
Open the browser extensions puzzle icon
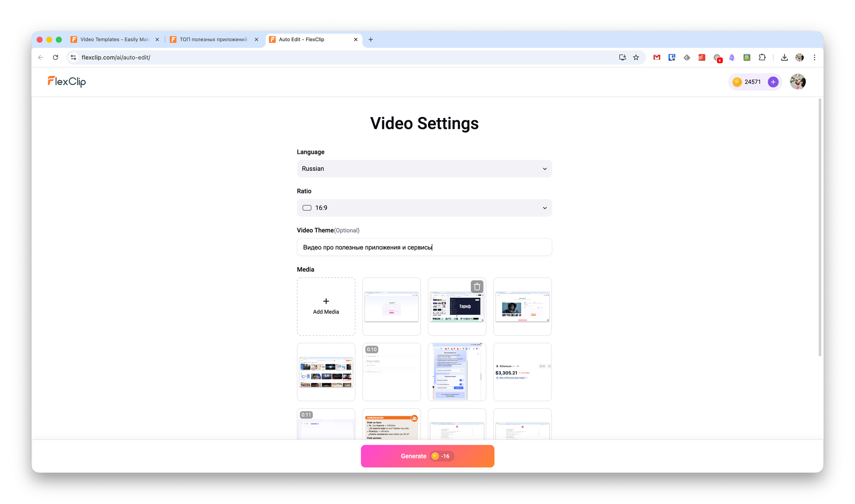(x=762, y=57)
